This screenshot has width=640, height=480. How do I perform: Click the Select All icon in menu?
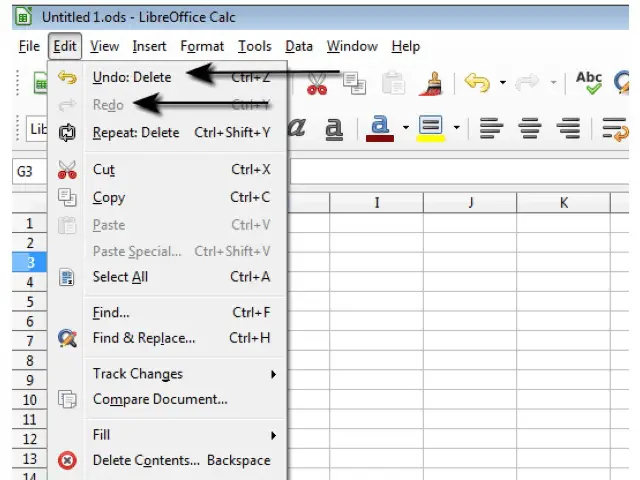pos(67,277)
